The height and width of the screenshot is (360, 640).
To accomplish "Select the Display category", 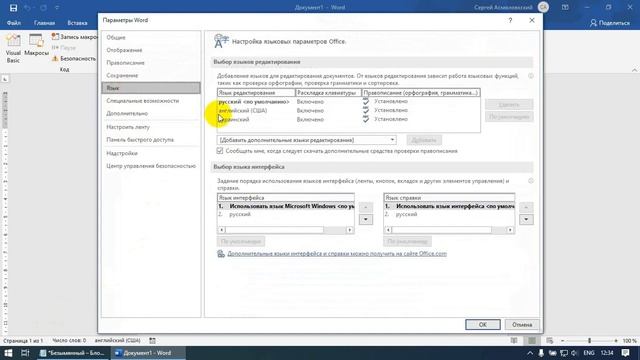I will pyautogui.click(x=151, y=50).
